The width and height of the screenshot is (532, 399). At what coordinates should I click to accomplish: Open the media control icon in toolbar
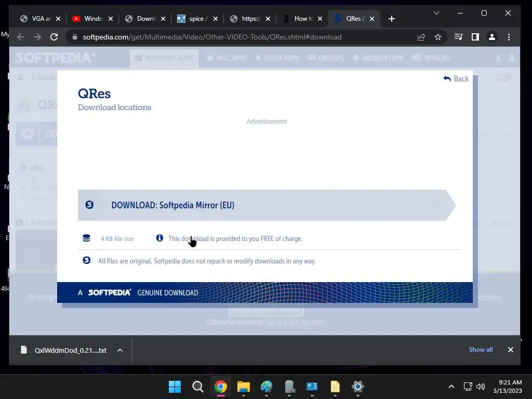click(458, 37)
